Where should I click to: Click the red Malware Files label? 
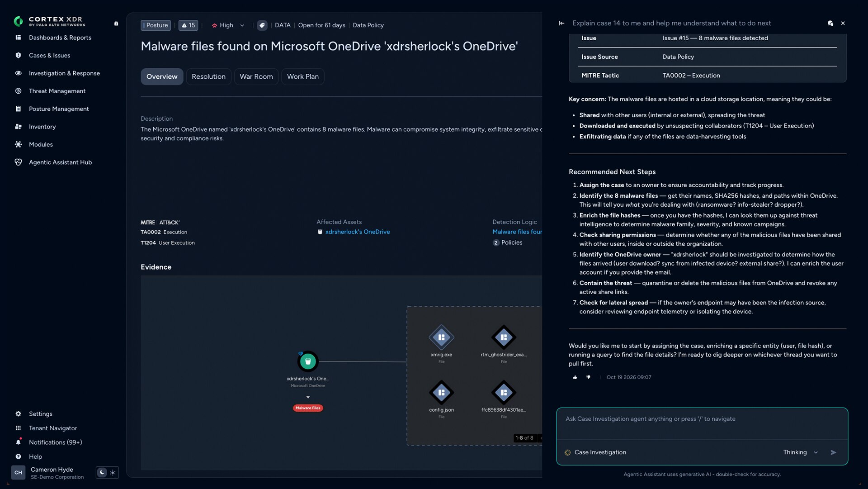[308, 408]
